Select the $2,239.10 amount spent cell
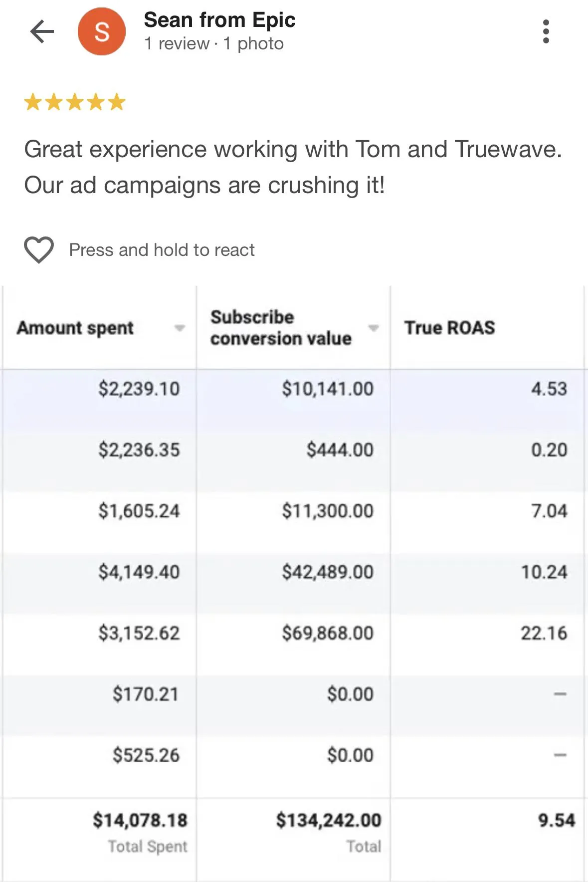Screen dimensions: 588x882 click(x=139, y=389)
